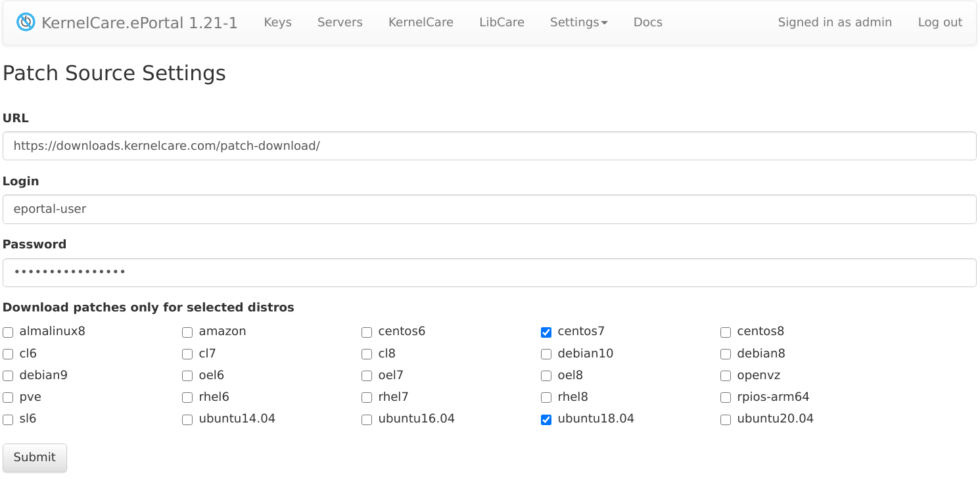Screen dimensions: 980x479
Task: Enable the centos8 checkbox
Action: pyautogui.click(x=726, y=332)
